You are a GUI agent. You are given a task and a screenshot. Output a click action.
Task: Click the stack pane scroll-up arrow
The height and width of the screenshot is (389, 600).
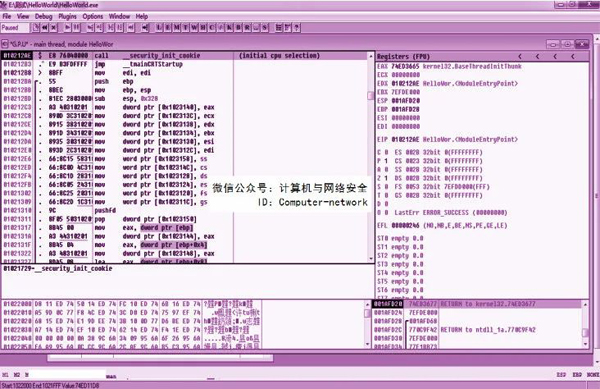point(585,304)
